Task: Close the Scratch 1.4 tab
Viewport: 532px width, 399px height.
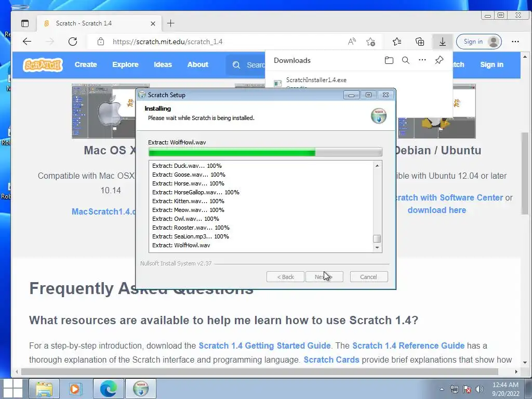Action: (153, 23)
